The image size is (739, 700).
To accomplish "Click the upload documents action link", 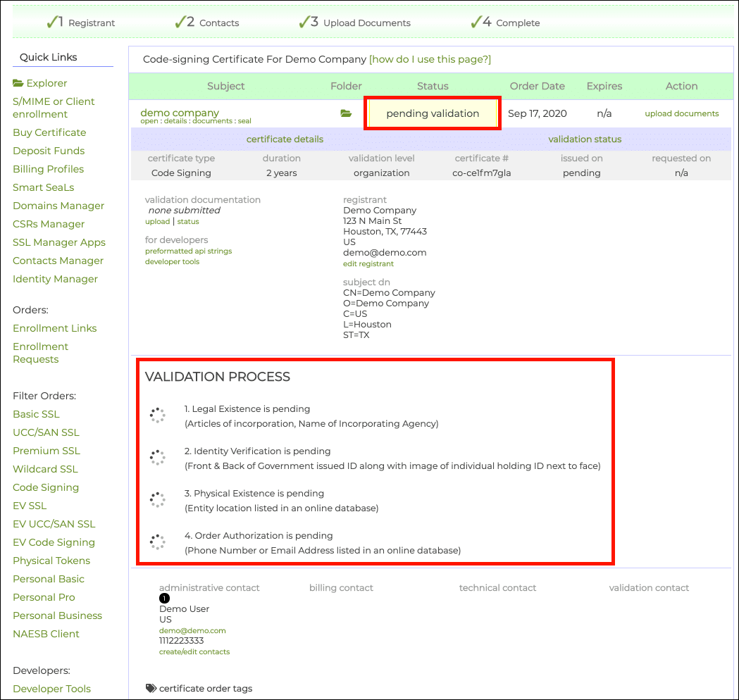I will (681, 113).
